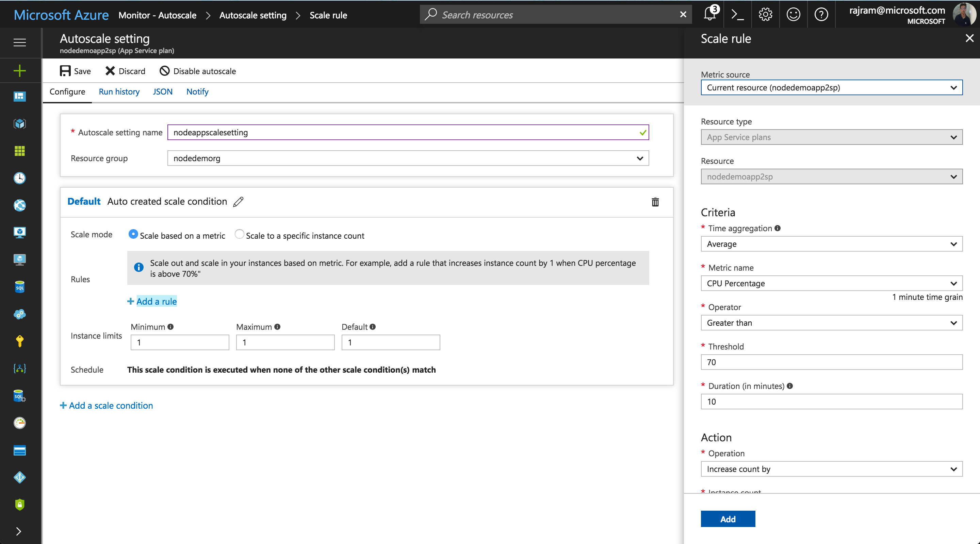This screenshot has width=980, height=544.
Task: Delete default scale condition with trash icon
Action: 655,202
